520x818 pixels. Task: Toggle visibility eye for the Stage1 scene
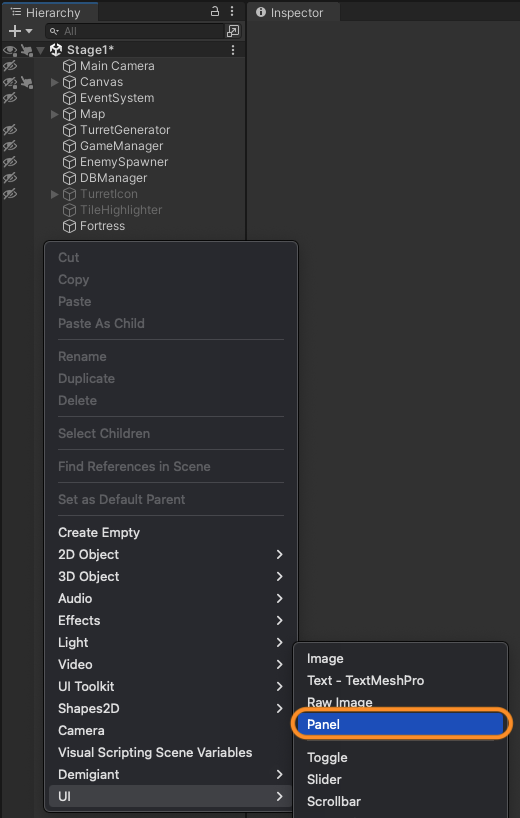pyautogui.click(x=9, y=50)
